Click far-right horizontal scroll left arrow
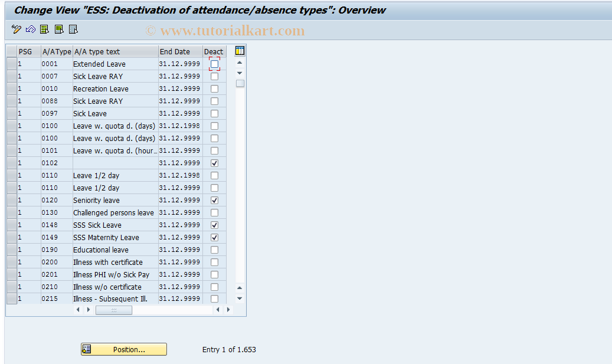 218,310
